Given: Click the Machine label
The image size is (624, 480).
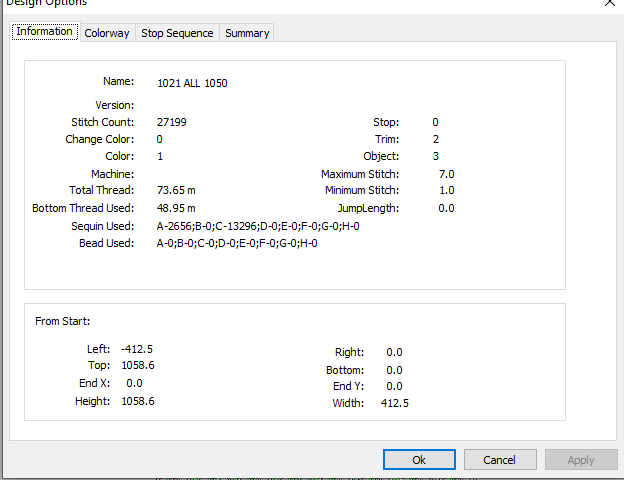Looking at the screenshot, I should point(113,174).
